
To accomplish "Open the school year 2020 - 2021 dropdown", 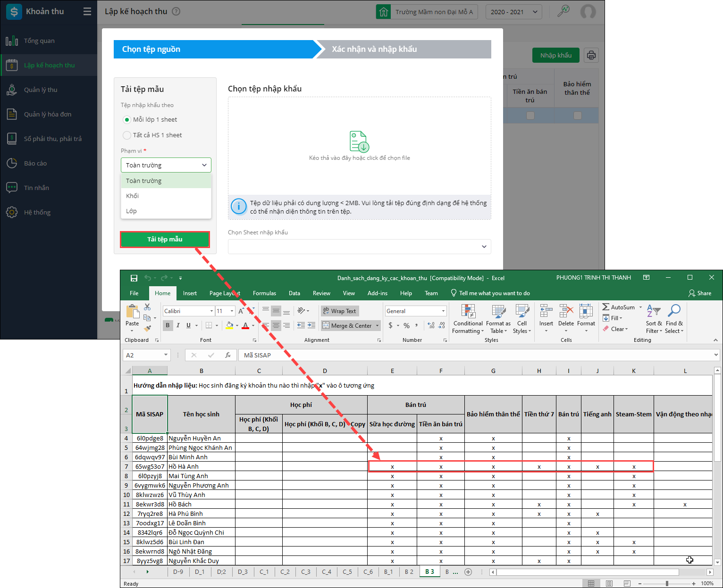I will click(513, 12).
